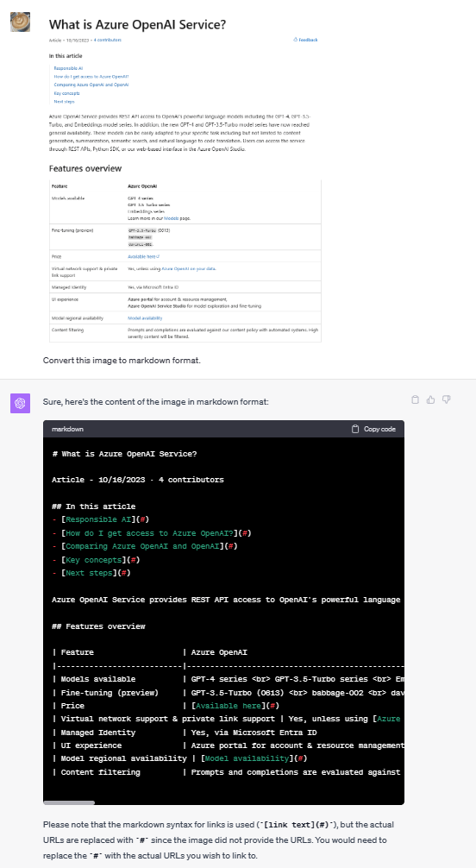Click the Features overview heading line in the code
Viewport: 476px width, 868px height.
tap(98, 626)
